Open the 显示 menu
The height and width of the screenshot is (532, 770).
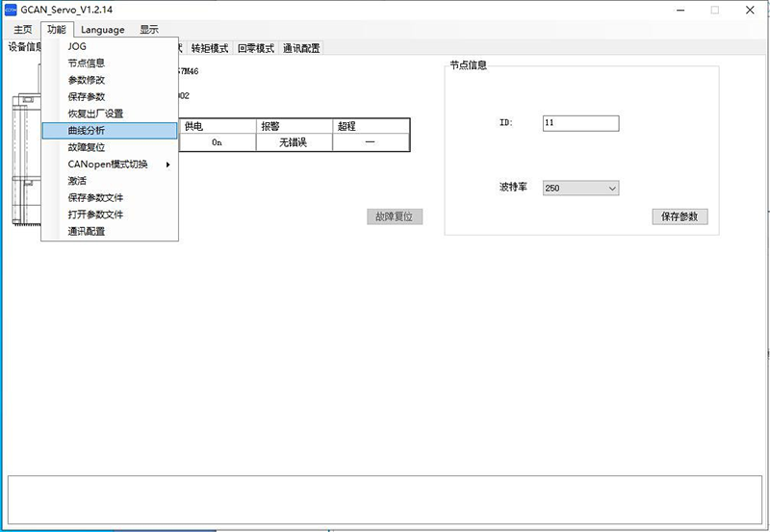(148, 30)
